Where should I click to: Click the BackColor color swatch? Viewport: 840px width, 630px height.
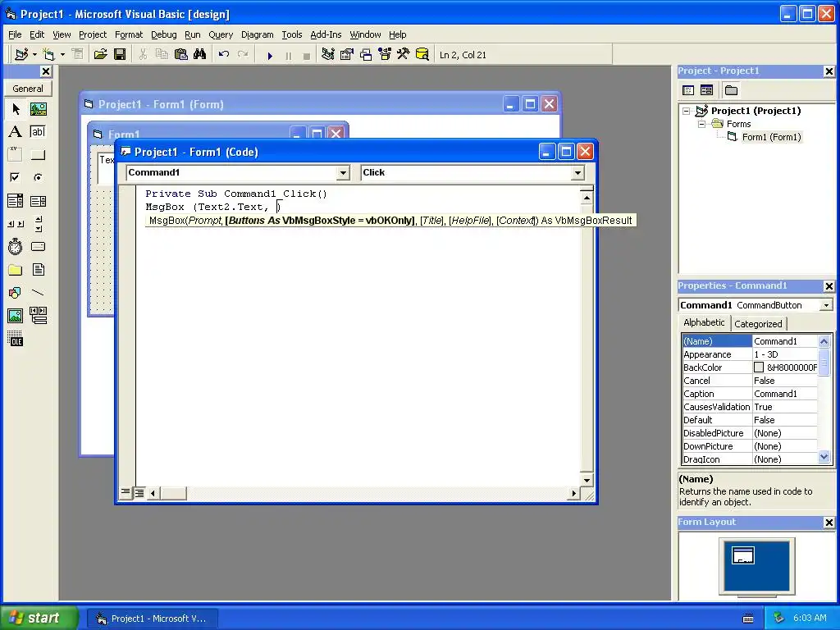pyautogui.click(x=759, y=367)
